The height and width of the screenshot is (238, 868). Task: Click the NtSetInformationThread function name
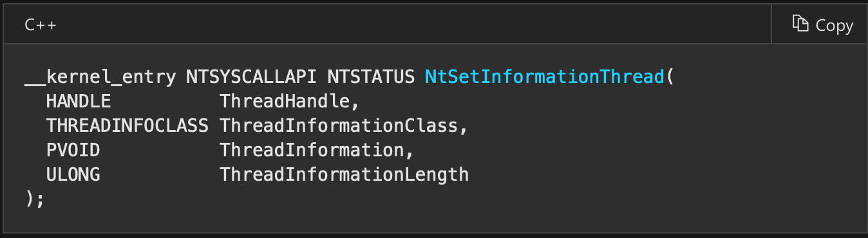(x=545, y=77)
